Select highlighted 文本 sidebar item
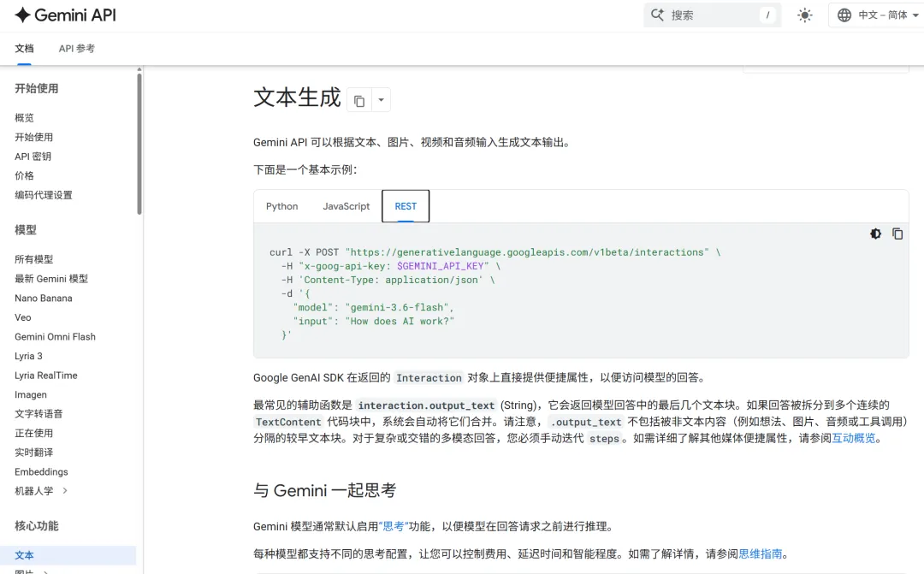Screen dimensions: 924x574 (x=68, y=555)
